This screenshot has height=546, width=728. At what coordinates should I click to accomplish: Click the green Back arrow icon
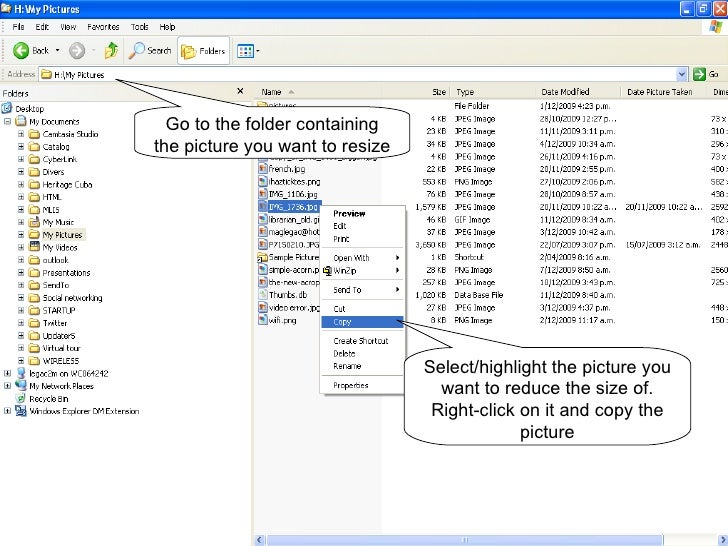21,50
